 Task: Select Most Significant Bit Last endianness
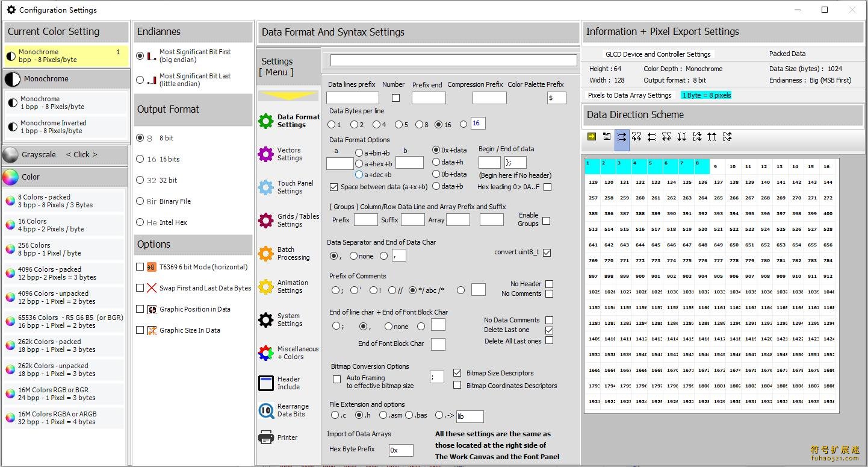point(140,80)
